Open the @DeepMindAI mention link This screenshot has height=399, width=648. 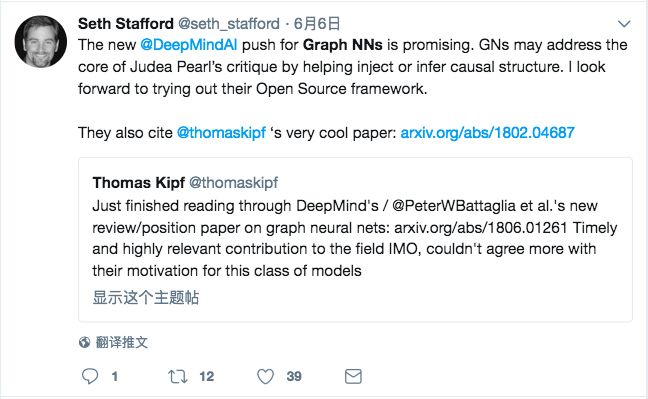[x=189, y=45]
